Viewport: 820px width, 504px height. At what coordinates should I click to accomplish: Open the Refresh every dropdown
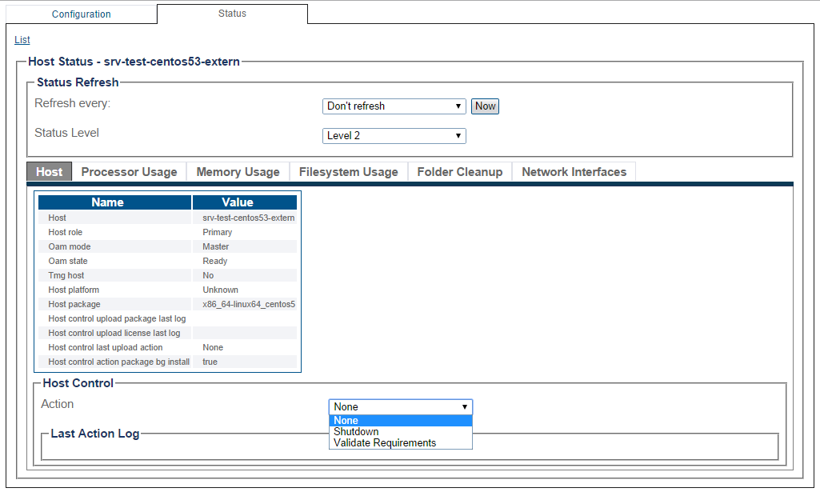tap(394, 106)
